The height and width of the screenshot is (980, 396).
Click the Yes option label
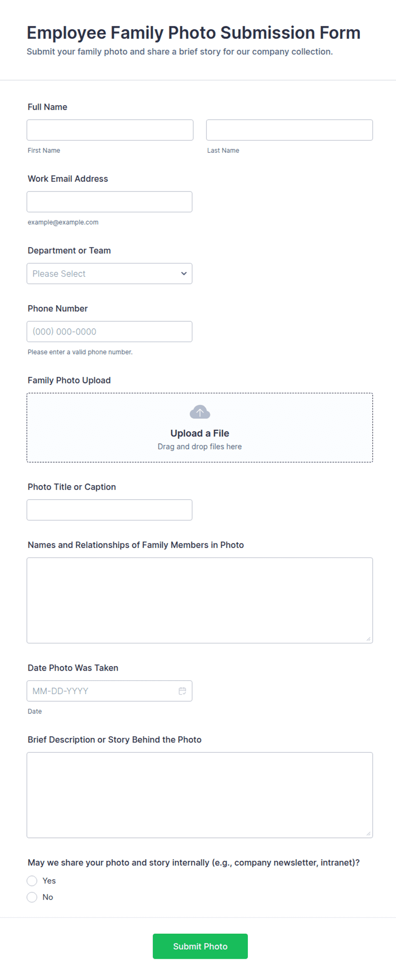coord(49,881)
